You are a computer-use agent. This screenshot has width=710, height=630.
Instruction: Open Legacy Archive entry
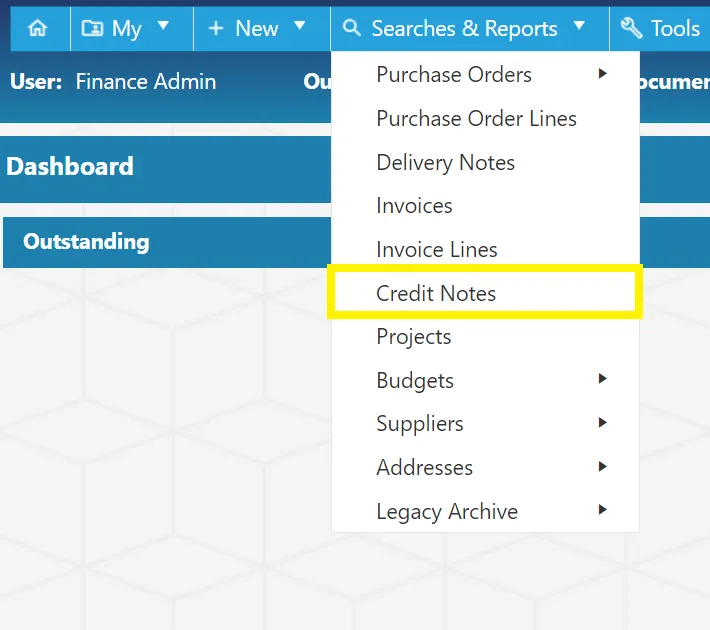(485, 511)
